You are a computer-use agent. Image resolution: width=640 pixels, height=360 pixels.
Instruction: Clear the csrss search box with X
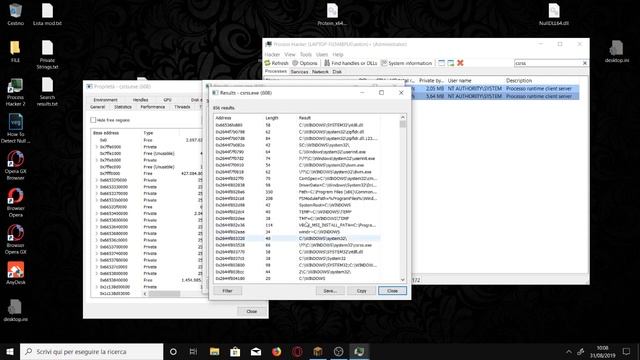584,63
